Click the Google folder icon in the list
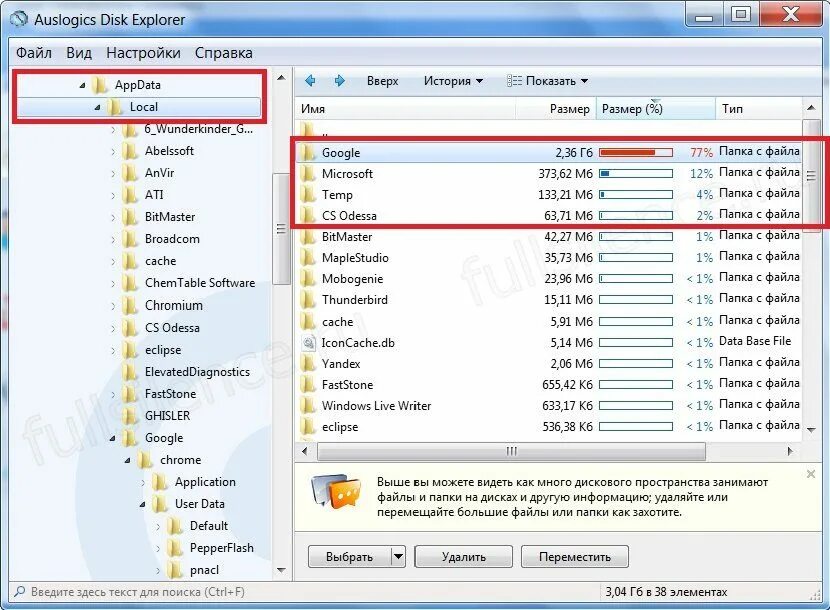 pos(308,152)
